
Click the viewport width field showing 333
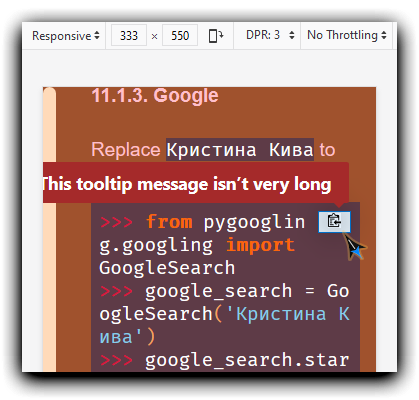(129, 35)
